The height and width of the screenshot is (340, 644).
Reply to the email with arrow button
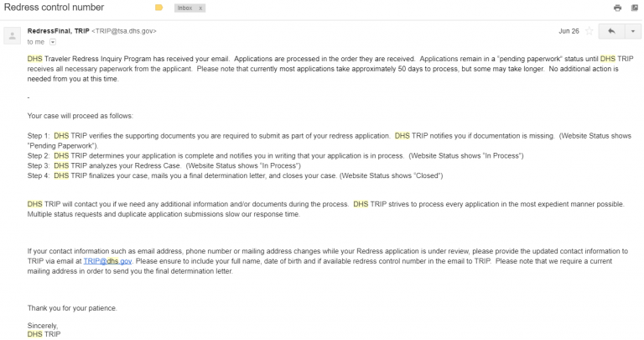pos(610,30)
